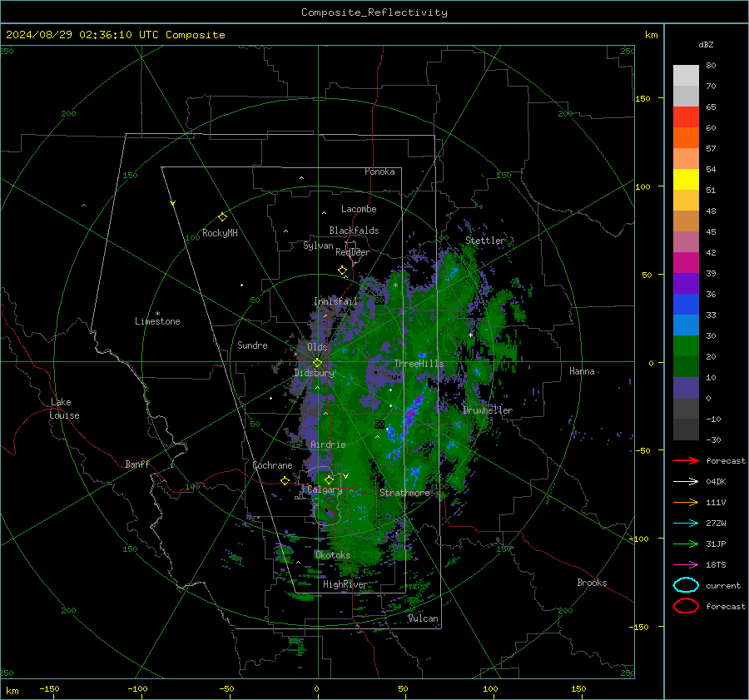
Task: Click the Hanna city label
Action: click(x=582, y=371)
